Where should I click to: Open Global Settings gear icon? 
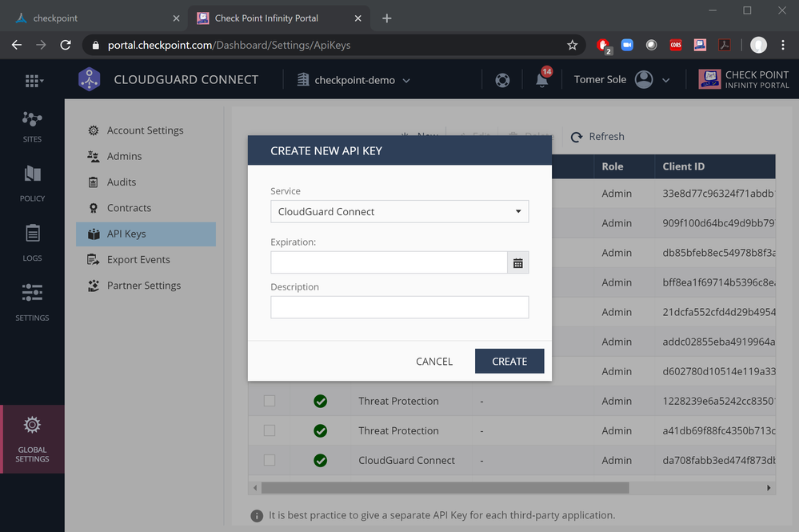click(32, 425)
